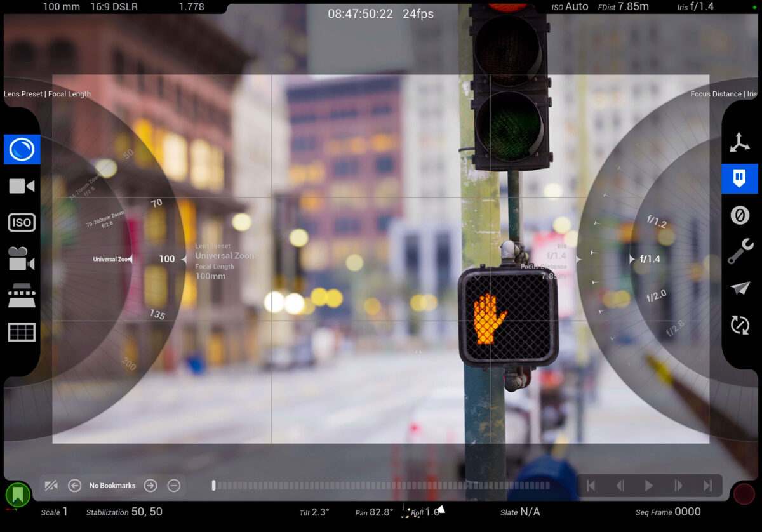Switch to the Lens Preset | Focal Length panel
762x532 pixels.
pyautogui.click(x=47, y=93)
